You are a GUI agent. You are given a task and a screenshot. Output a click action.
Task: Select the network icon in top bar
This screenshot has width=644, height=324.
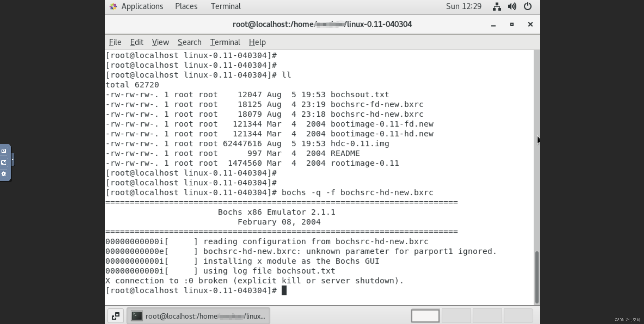(496, 6)
